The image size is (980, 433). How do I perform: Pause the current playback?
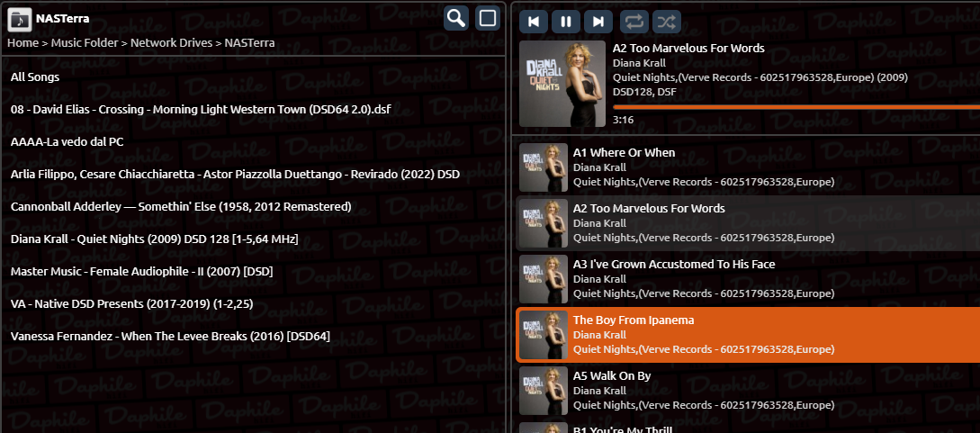(x=566, y=22)
